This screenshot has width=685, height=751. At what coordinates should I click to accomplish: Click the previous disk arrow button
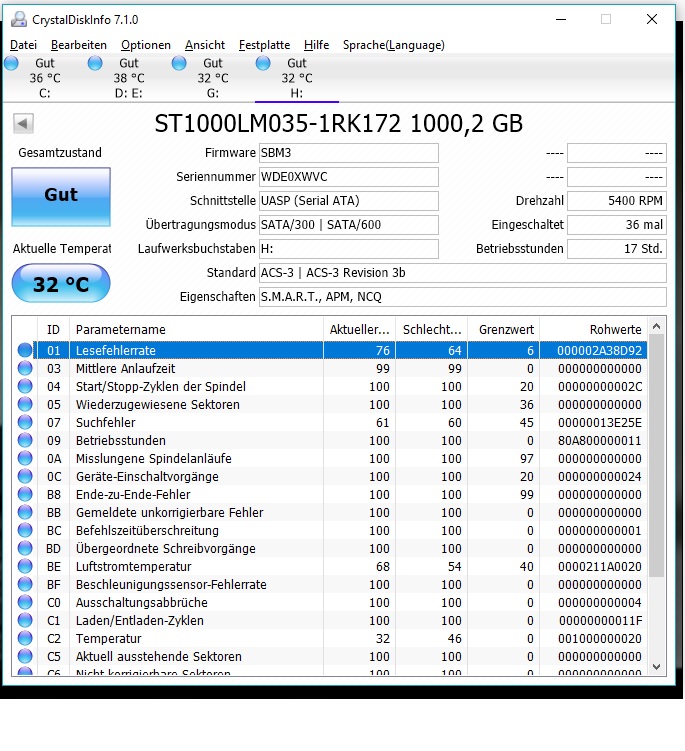point(23,124)
